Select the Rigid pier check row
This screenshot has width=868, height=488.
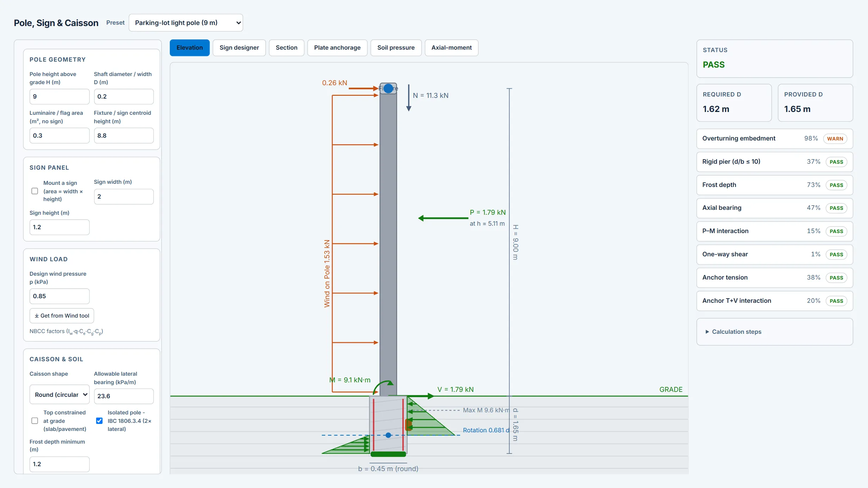[x=774, y=162]
